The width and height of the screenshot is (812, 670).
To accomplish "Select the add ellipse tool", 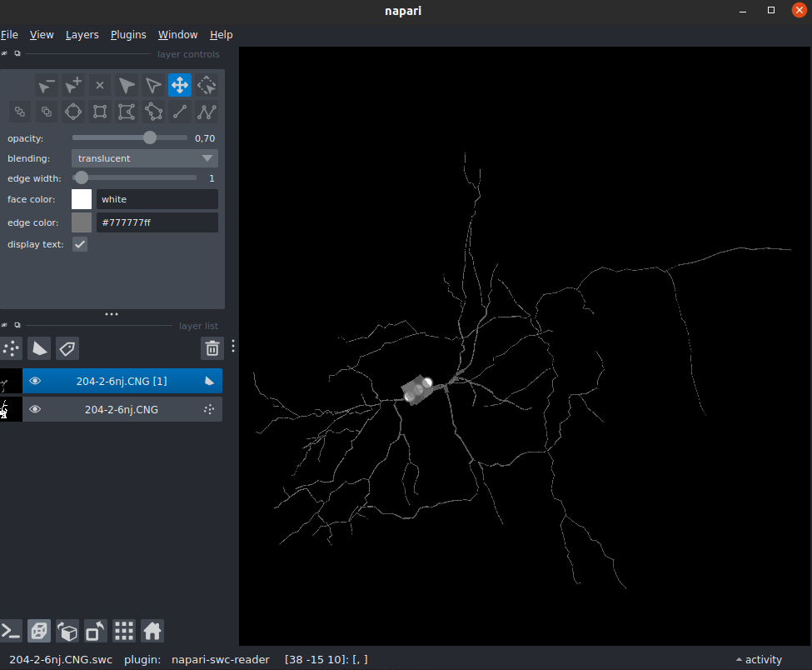I will tap(73, 112).
